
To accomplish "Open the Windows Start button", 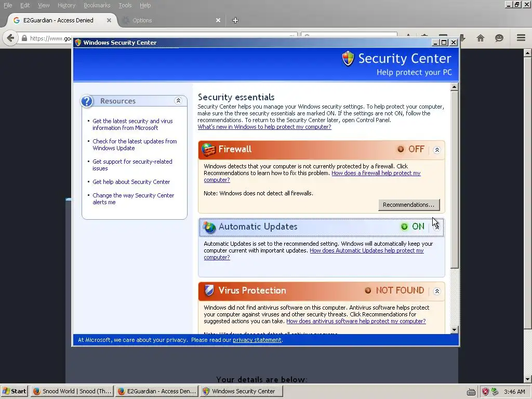I will (x=15, y=391).
